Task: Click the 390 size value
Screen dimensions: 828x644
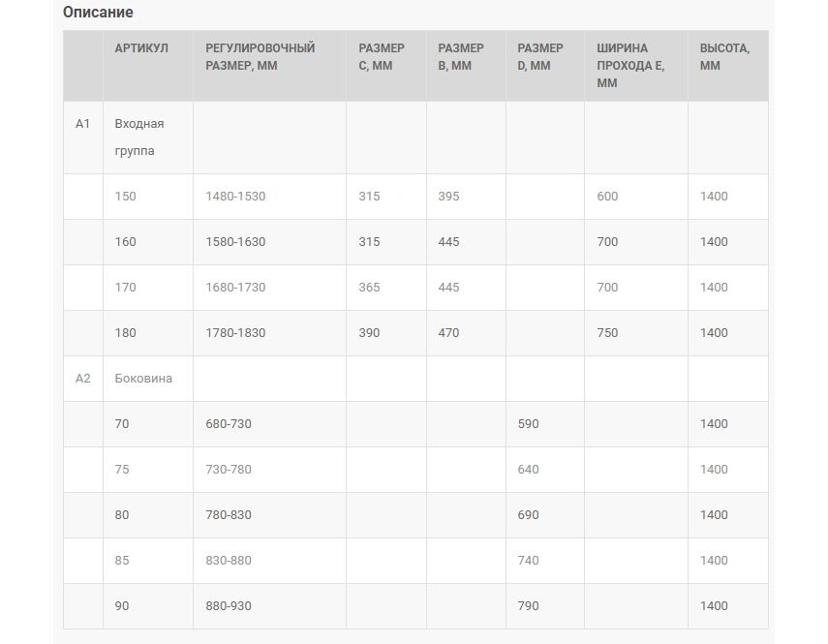Action: (x=369, y=333)
